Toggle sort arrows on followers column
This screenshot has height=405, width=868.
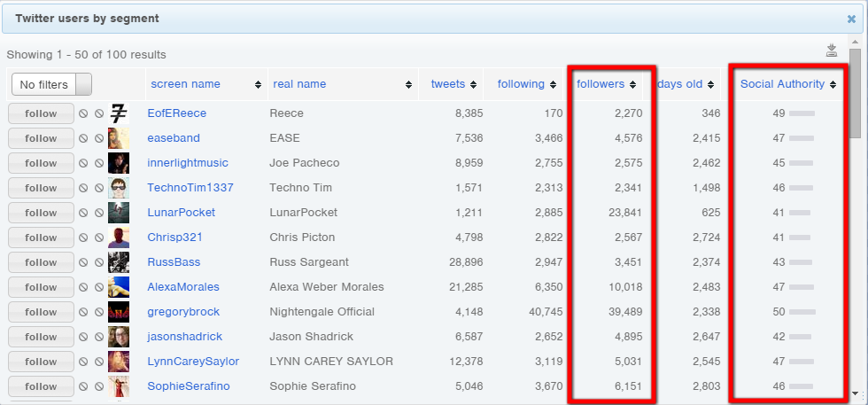632,85
